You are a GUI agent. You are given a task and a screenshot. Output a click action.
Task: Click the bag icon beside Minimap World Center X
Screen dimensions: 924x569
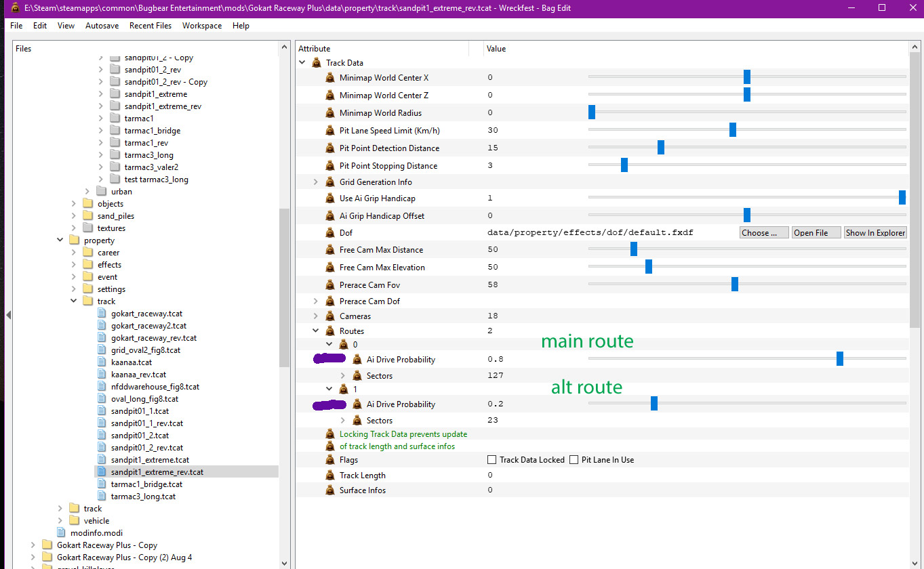click(330, 78)
